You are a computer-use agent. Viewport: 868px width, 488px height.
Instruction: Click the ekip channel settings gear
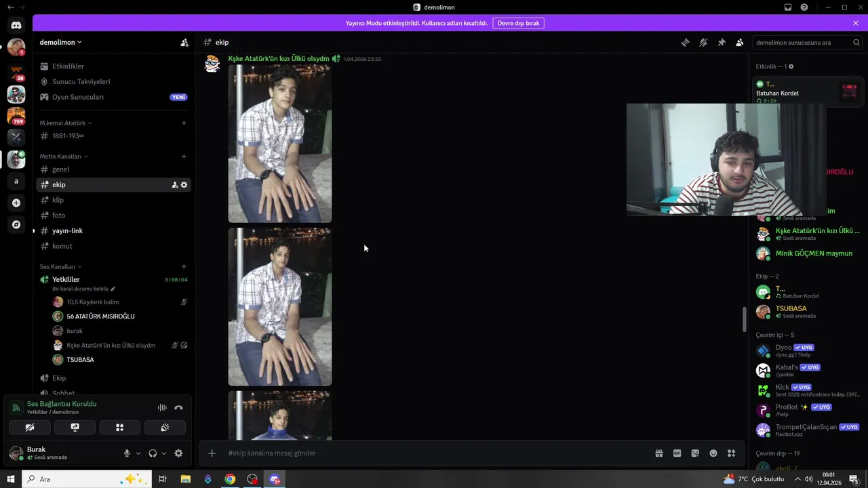184,184
